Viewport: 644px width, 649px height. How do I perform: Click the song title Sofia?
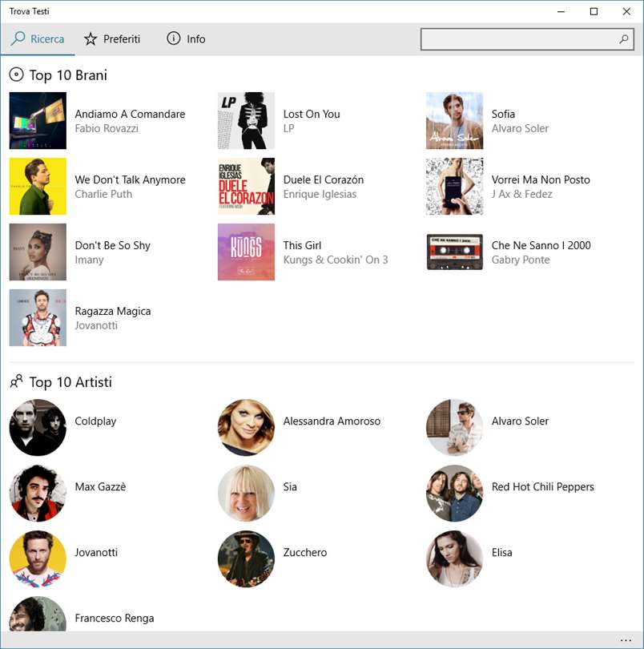(503, 114)
